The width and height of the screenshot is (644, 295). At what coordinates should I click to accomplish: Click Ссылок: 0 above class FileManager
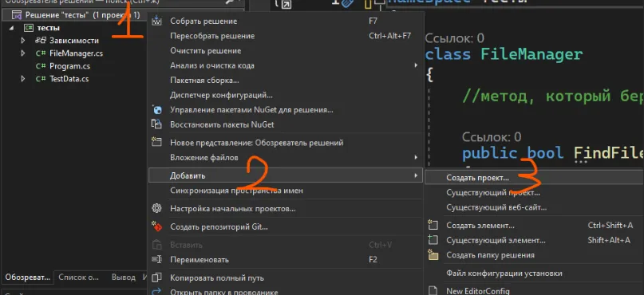coord(454,38)
